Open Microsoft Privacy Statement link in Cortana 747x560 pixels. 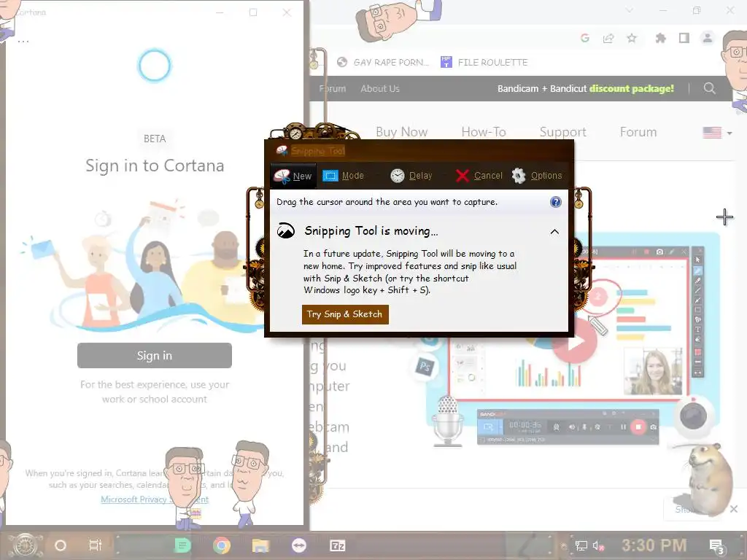point(155,499)
